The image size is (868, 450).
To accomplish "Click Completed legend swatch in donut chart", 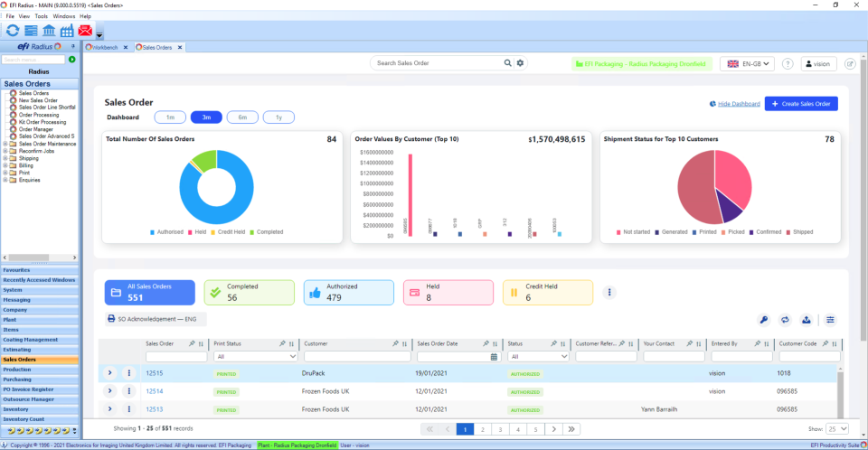I will coord(252,232).
